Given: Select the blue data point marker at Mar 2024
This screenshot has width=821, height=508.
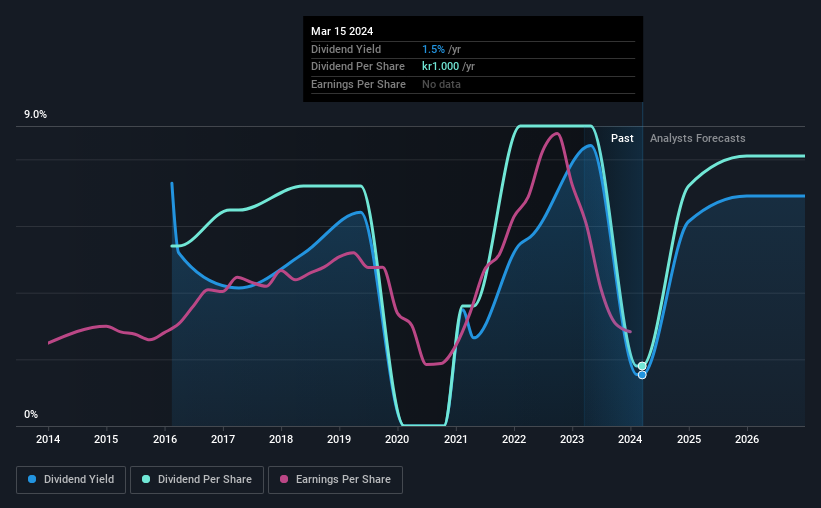Looking at the screenshot, I should (642, 375).
